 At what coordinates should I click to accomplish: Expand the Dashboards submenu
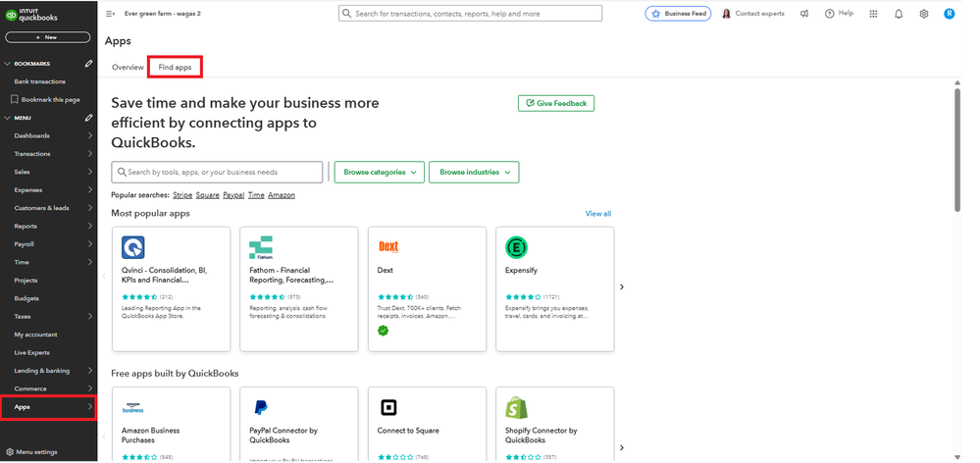[90, 135]
